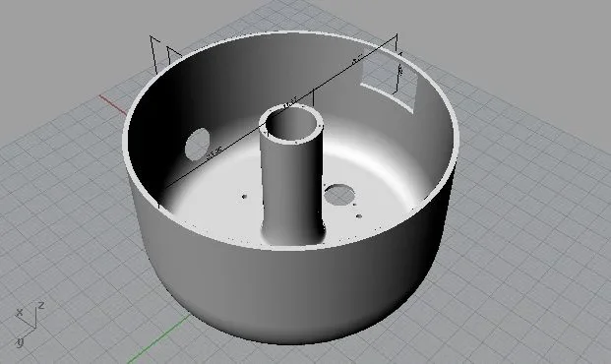The height and width of the screenshot is (364, 611).
Task: Select the z label on the axis icon
Action: pos(41,306)
